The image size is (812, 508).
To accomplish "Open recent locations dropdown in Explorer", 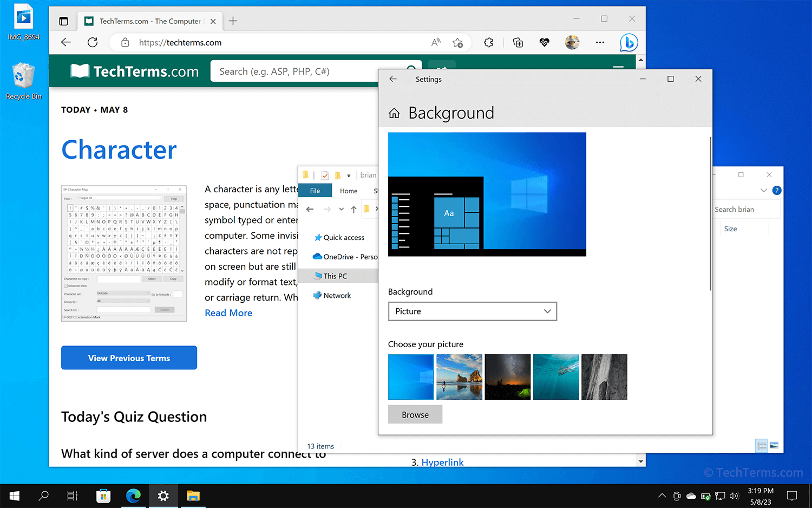I will [x=341, y=209].
